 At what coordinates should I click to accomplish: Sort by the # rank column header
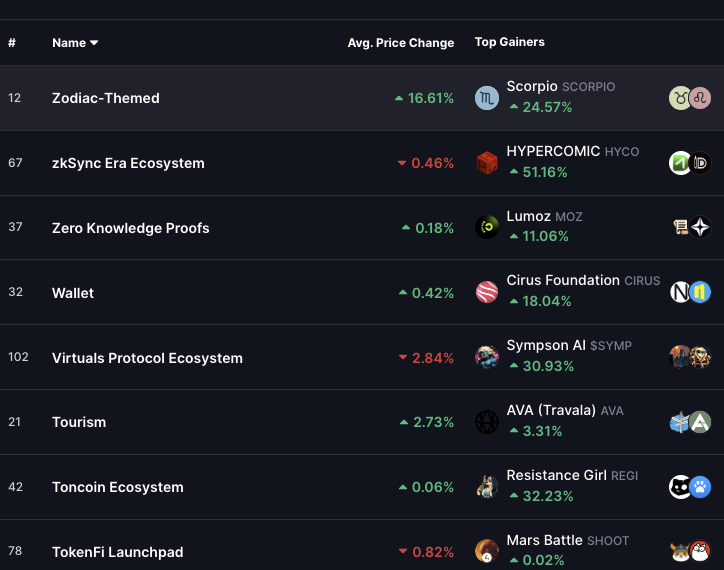(x=12, y=43)
